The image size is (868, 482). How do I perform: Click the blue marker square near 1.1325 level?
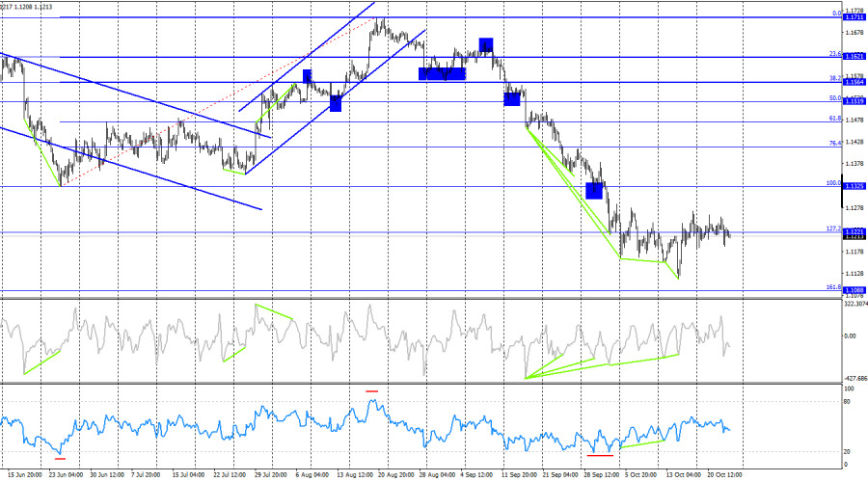(594, 190)
